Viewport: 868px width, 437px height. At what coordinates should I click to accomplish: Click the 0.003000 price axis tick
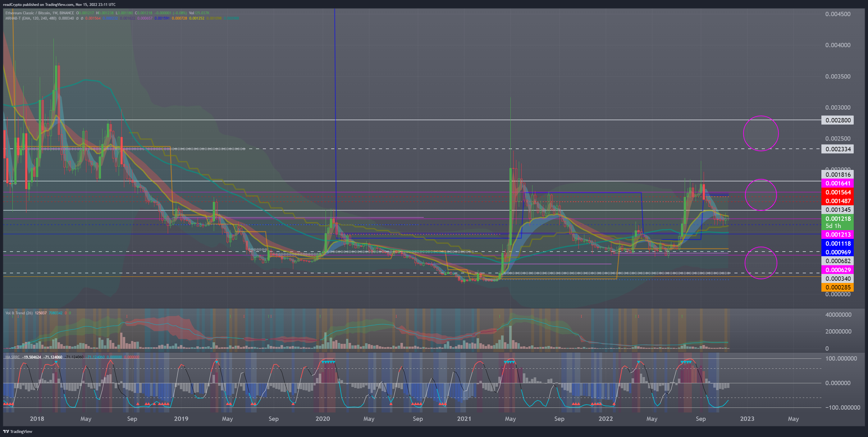pyautogui.click(x=838, y=107)
